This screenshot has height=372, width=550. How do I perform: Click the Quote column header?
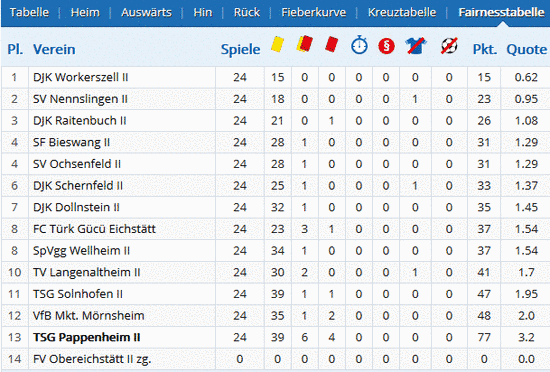click(x=526, y=49)
